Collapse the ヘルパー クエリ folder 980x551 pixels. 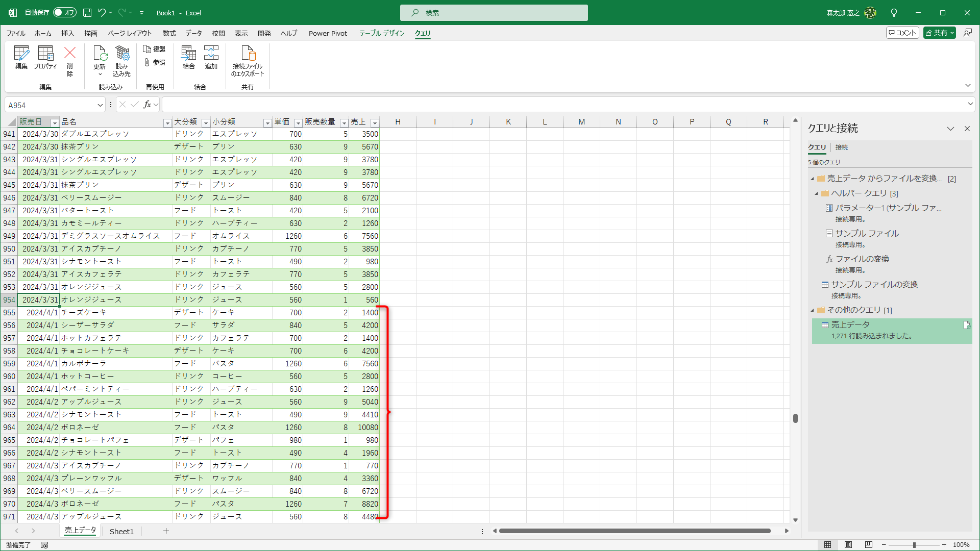pyautogui.click(x=817, y=193)
